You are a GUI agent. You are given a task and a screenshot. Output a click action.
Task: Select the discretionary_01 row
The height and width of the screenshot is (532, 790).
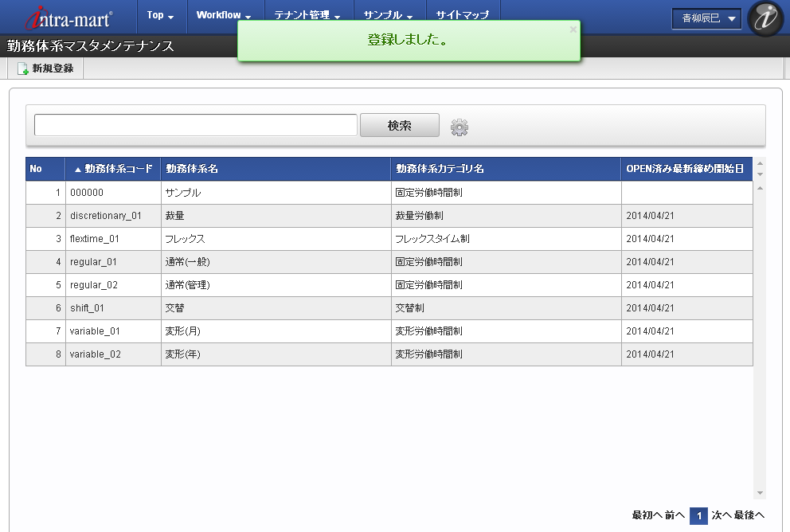389,216
